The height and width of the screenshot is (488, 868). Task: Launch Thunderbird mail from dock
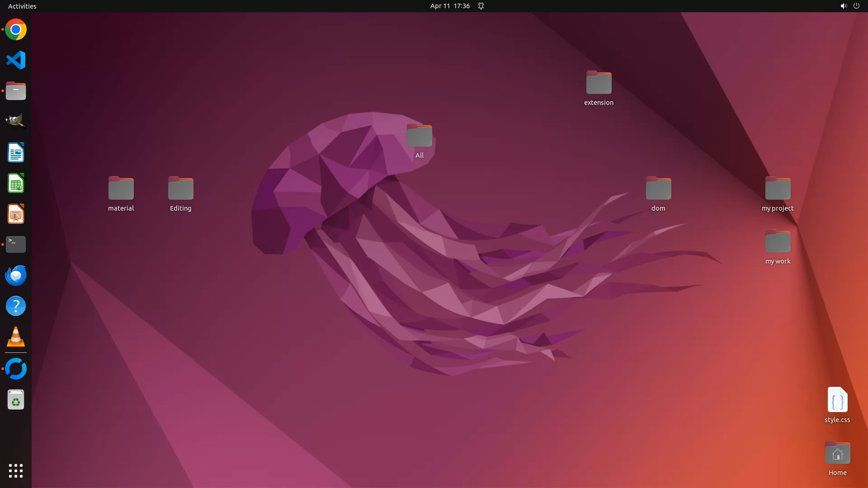tap(16, 275)
